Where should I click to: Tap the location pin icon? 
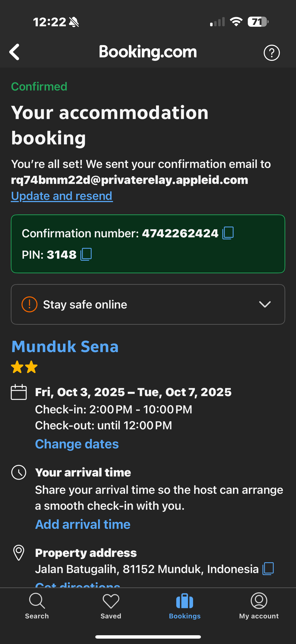(x=19, y=553)
